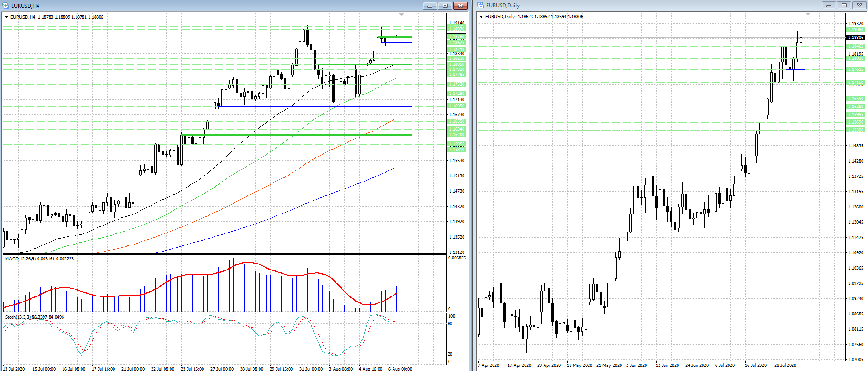Expand the triangle beside EURUSD,H4 chart label
This screenshot has height=371, width=868.
pyautogui.click(x=6, y=17)
